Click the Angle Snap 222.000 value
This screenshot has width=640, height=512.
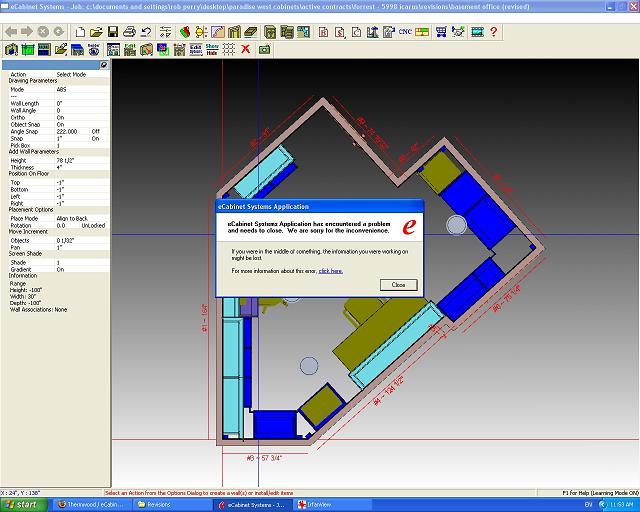67,131
